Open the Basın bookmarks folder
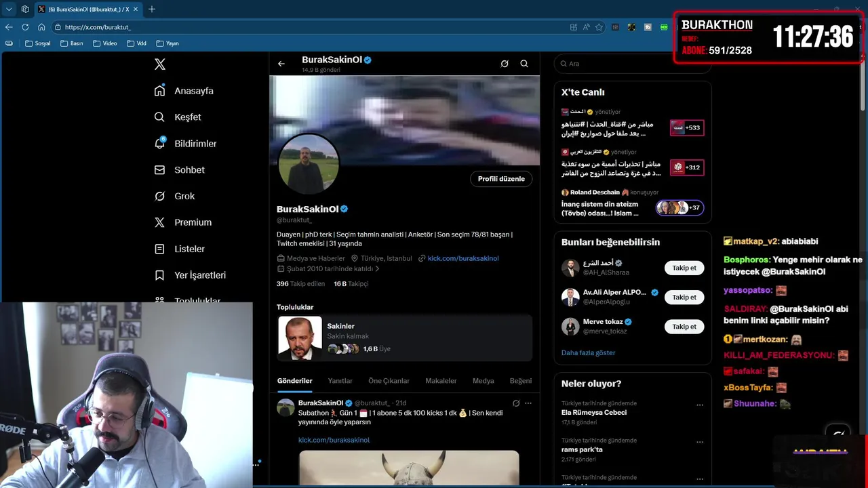 click(x=71, y=43)
